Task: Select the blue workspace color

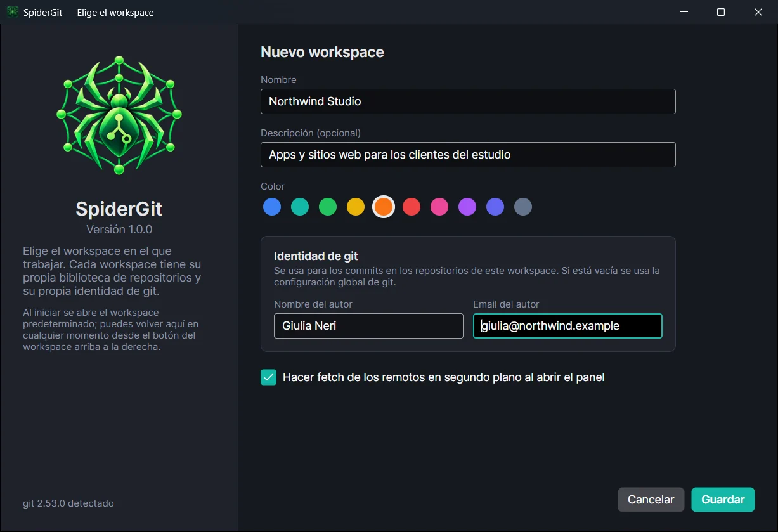Action: (272, 207)
